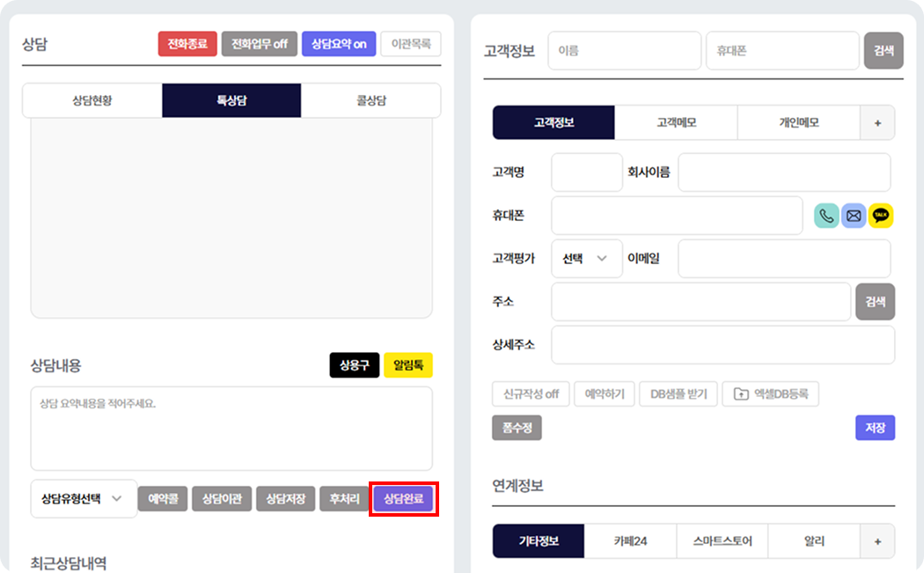
Task: Click the yellow 알림톡 button
Action: click(408, 365)
